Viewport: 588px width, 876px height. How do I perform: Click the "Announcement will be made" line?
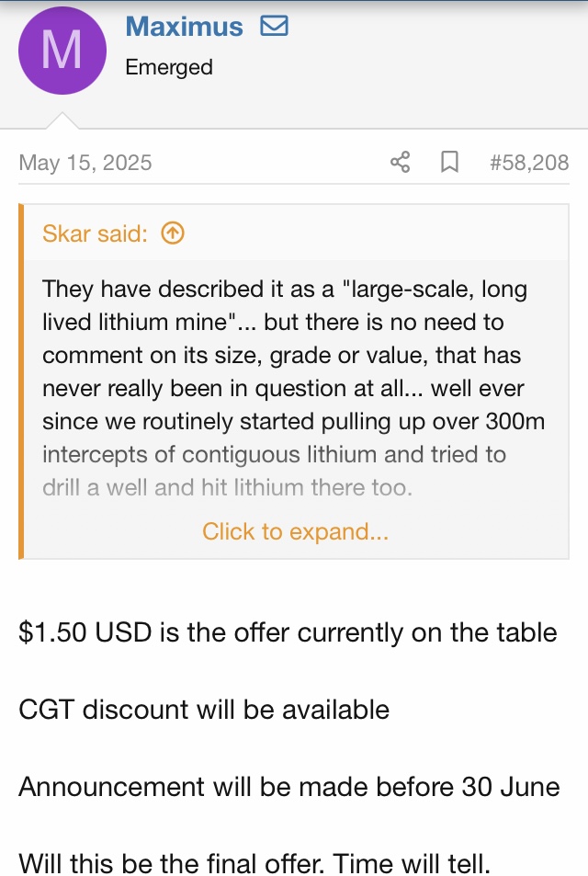tap(289, 787)
